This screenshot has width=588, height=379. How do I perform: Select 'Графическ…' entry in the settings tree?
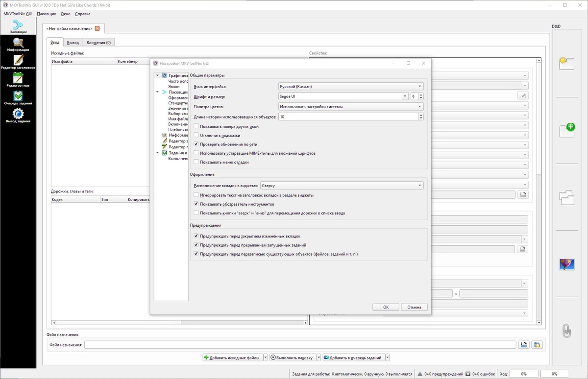(x=175, y=75)
